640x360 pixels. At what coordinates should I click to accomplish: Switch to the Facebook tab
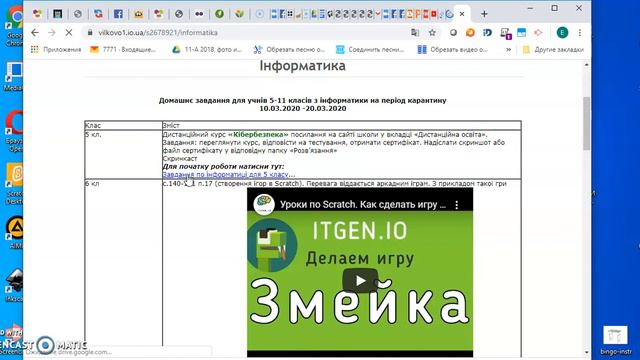[x=118, y=14]
